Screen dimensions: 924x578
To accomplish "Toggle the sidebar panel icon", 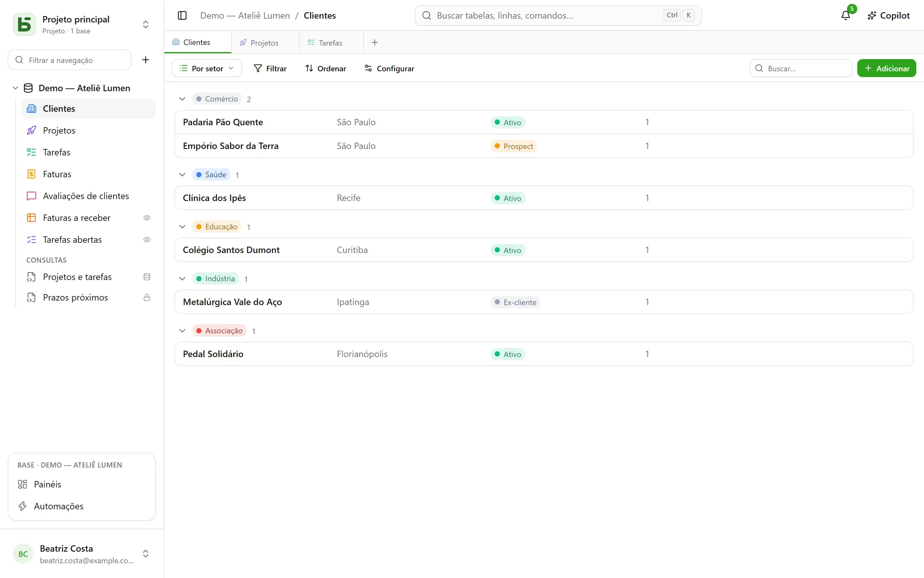I will tap(182, 16).
